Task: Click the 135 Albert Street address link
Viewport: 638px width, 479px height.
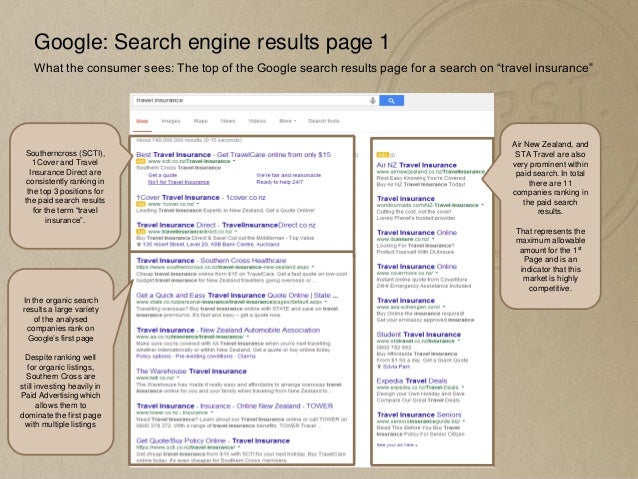Action: (208, 245)
